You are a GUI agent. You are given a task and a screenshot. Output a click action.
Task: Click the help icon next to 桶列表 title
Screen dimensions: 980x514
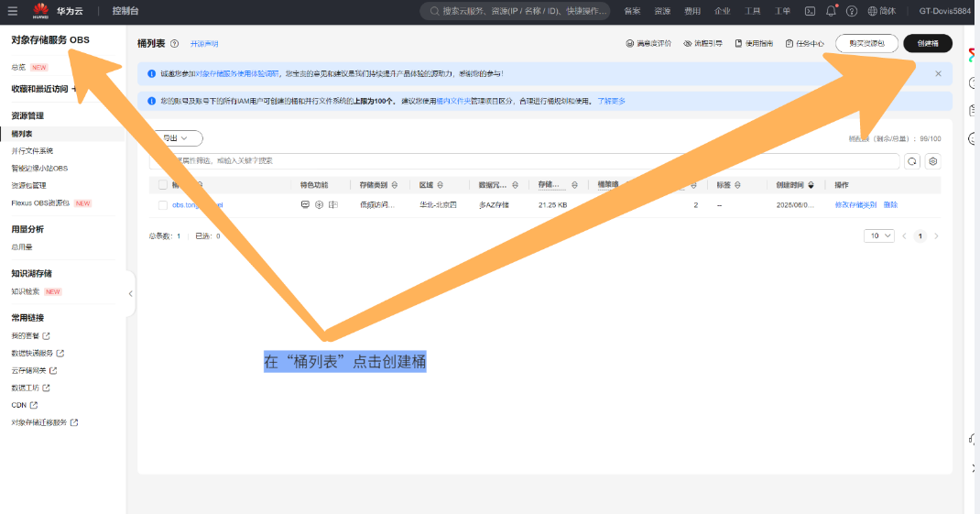(174, 44)
